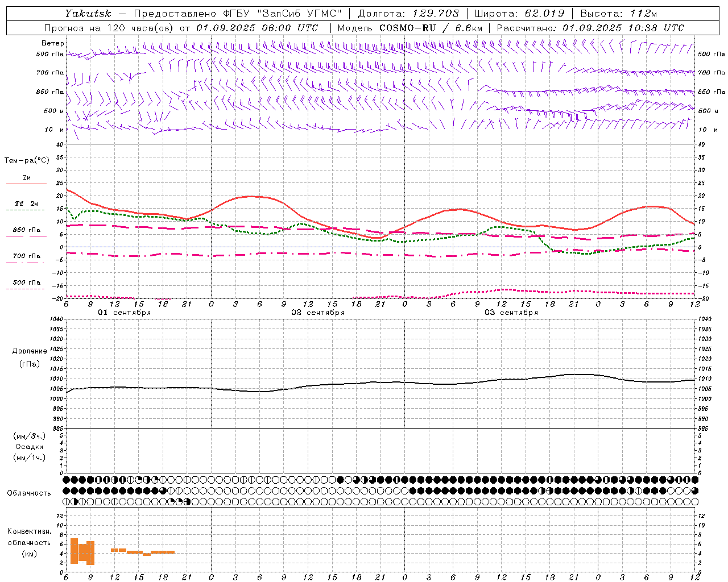The width and height of the screenshot is (728, 582).
Task: Click the "03 сентября" date label
Action: coord(511,313)
